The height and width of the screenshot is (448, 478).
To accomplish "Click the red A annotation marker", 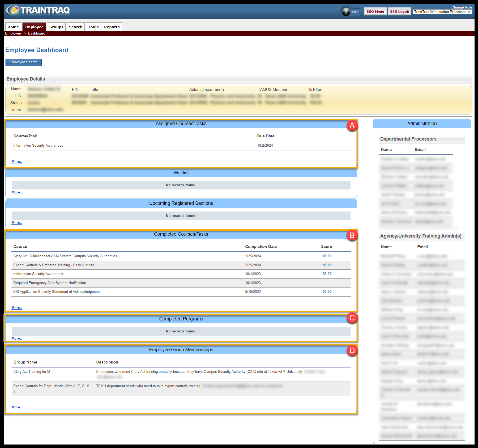I will pos(352,125).
